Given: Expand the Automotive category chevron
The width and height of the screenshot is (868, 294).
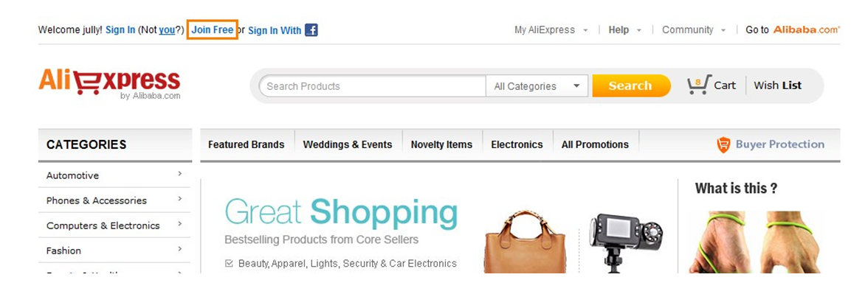Looking at the screenshot, I should click(x=180, y=174).
